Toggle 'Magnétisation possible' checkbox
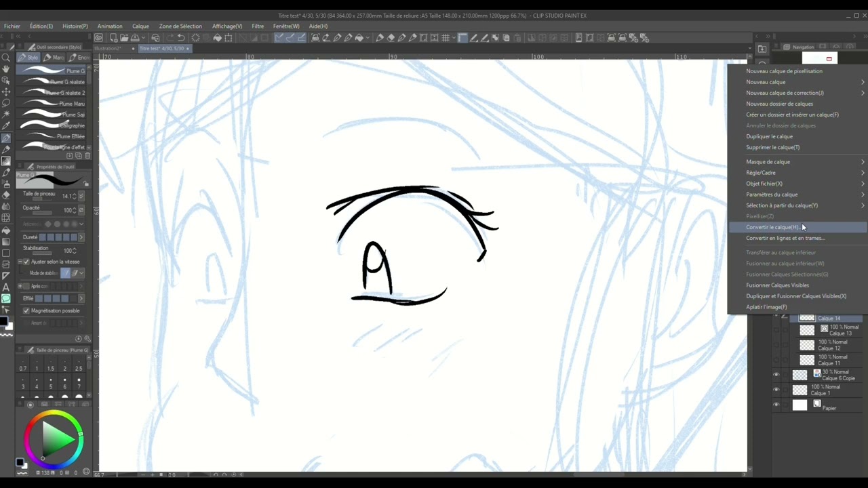Screen dimensions: 868x488 click(x=26, y=310)
